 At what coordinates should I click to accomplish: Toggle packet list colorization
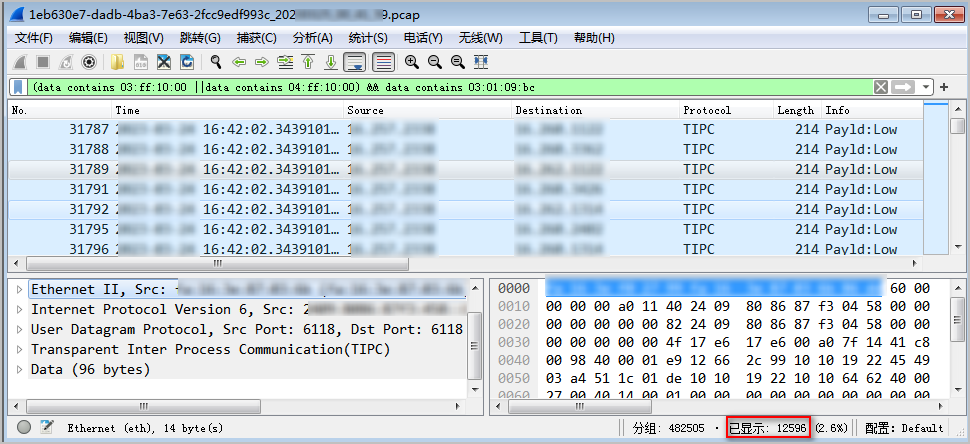pyautogui.click(x=384, y=62)
